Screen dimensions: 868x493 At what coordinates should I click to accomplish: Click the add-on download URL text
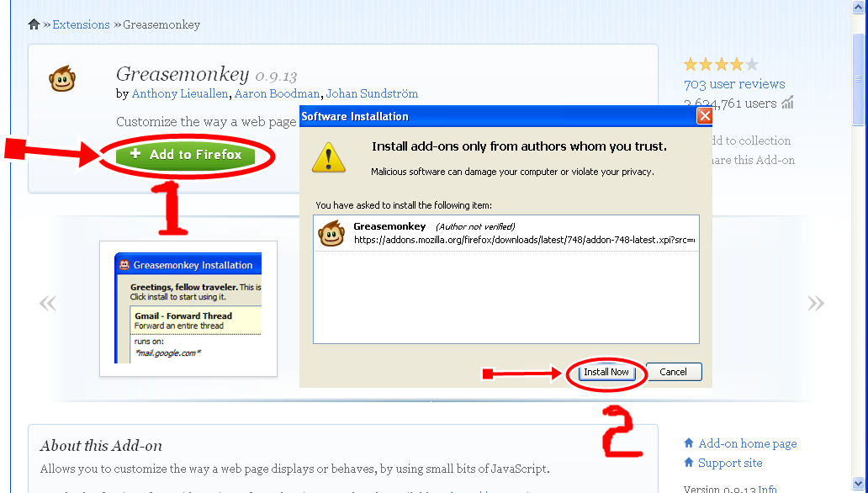point(524,241)
